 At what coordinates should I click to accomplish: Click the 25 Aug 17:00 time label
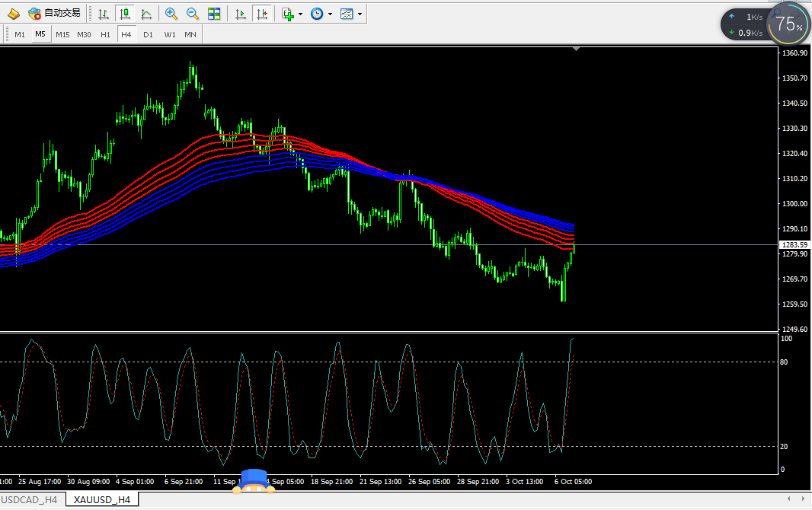click(40, 482)
